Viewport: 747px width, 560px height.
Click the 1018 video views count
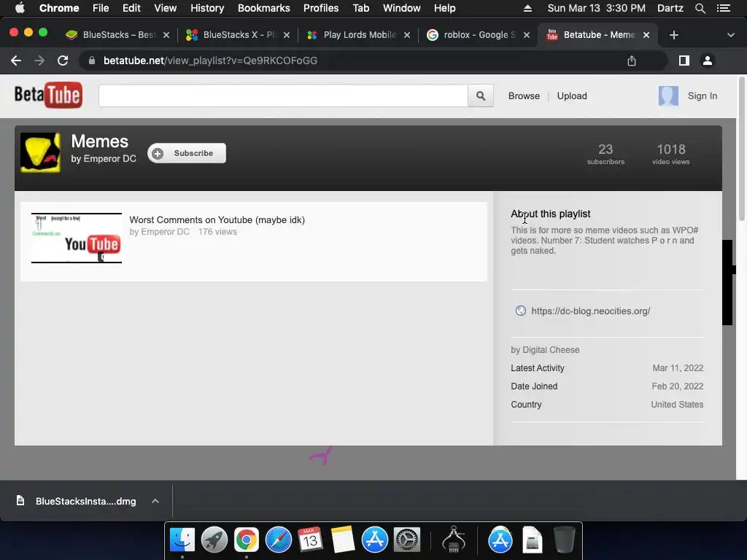click(x=671, y=154)
